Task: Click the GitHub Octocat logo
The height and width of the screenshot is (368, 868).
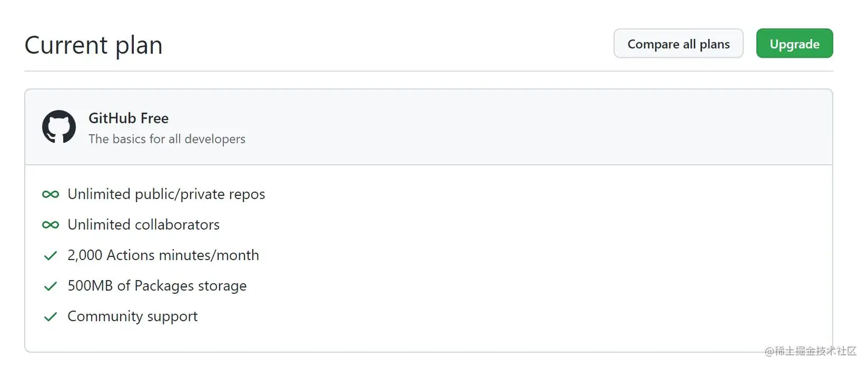Action: coord(59,127)
